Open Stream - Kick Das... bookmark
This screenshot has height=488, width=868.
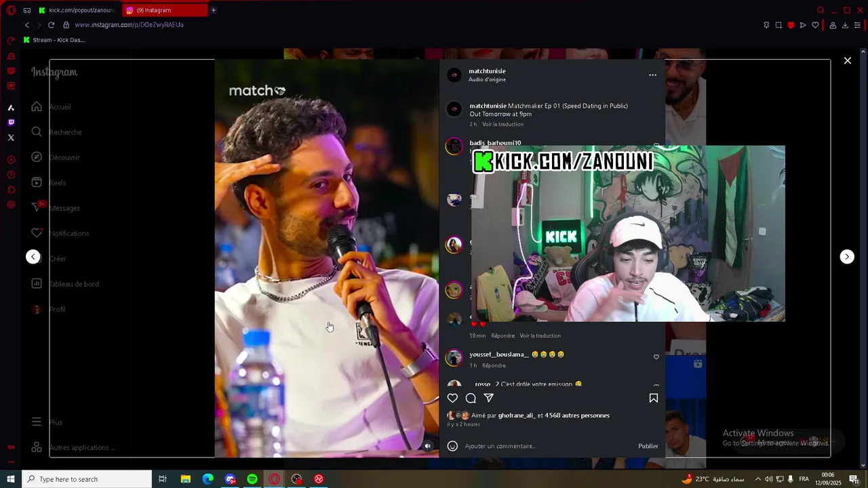coord(54,40)
